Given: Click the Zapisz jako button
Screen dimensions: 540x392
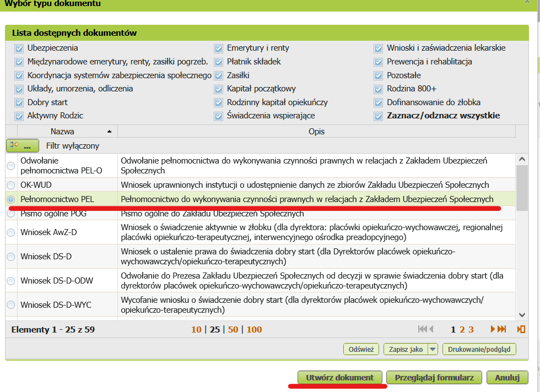Looking at the screenshot, I should (406, 349).
